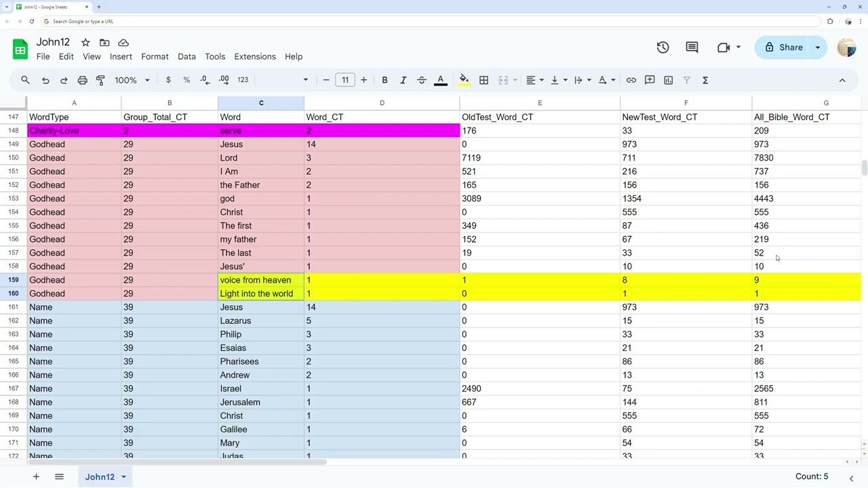Screen dimensions: 868x488
Task: Open the text color picker
Action: (440, 80)
